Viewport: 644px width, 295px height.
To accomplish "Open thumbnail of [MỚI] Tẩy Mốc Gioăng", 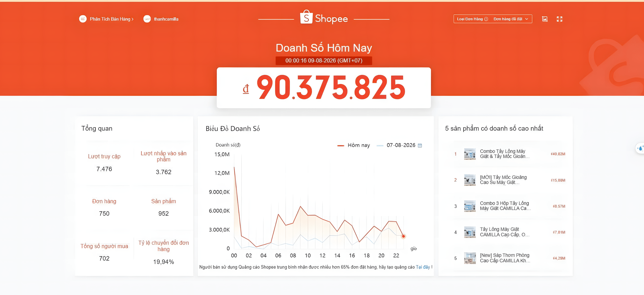I will coord(470,180).
